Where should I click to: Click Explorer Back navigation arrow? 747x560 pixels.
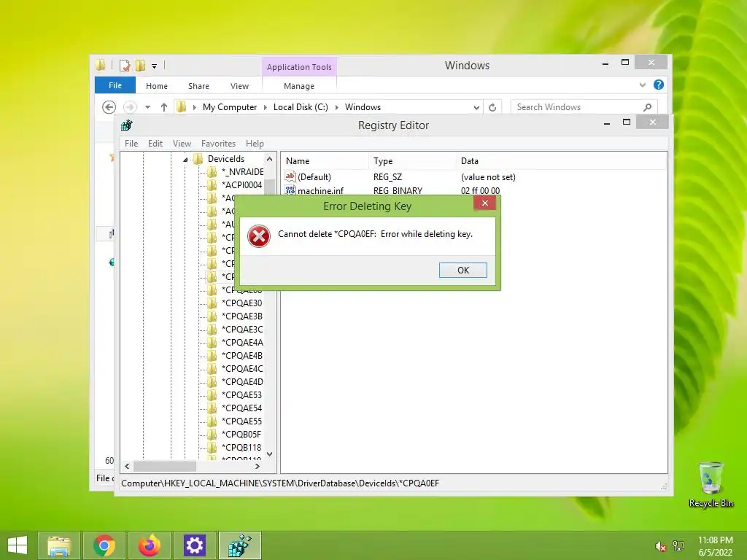pyautogui.click(x=109, y=107)
